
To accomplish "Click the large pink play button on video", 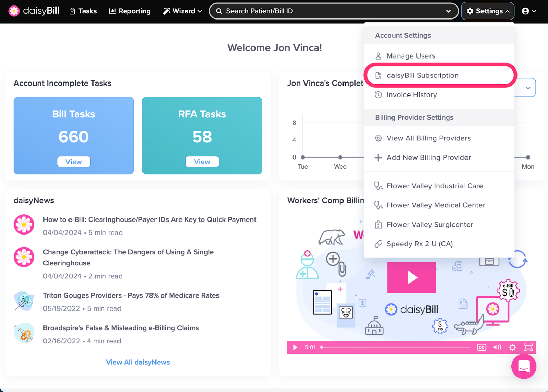I will click(x=411, y=278).
